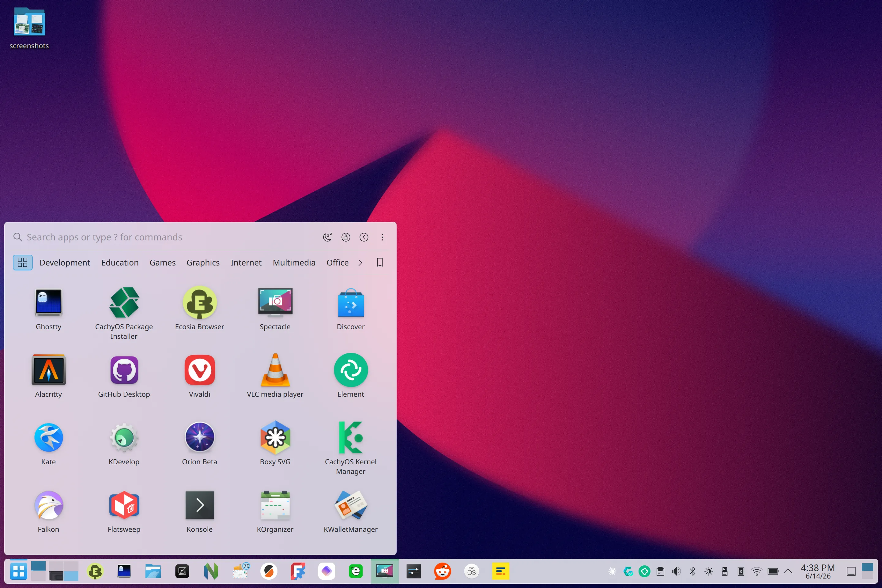Launch Zed editor from the taskbar
Screen dimensions: 882x588
182,571
